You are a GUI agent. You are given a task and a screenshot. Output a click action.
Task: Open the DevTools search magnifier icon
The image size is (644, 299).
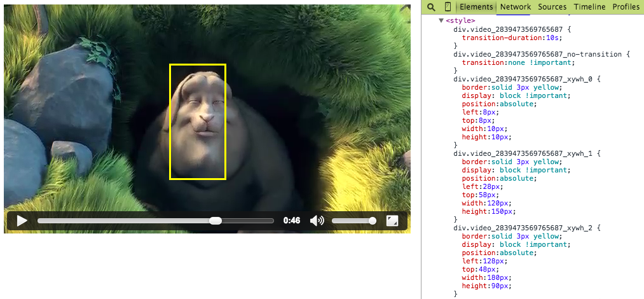tap(431, 6)
